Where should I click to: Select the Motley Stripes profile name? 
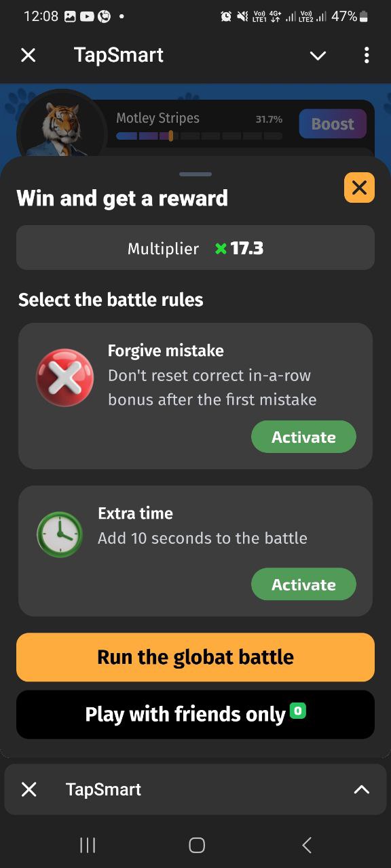[157, 117]
